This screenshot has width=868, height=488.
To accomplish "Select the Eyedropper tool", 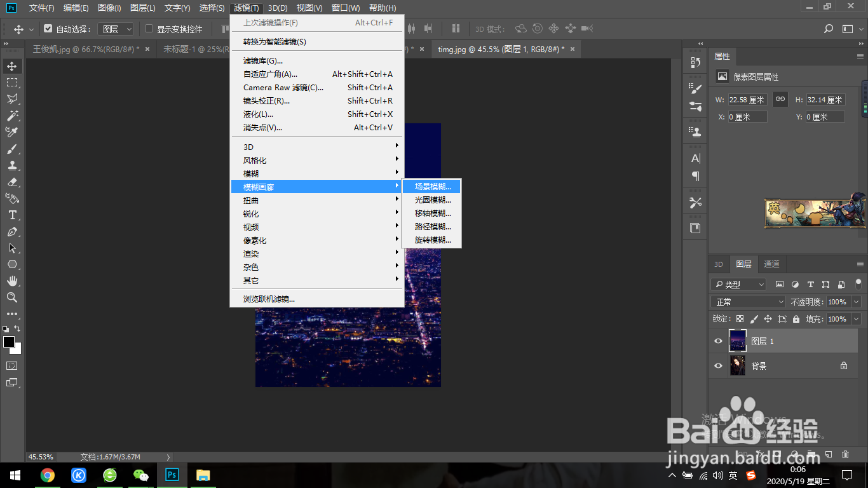I will point(12,132).
